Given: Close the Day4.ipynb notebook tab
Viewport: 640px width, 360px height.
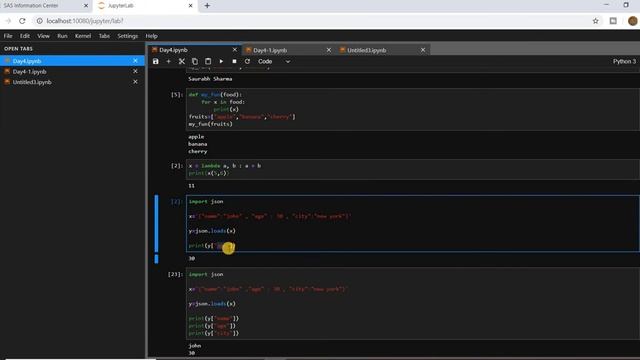Looking at the screenshot, I should [x=235, y=50].
